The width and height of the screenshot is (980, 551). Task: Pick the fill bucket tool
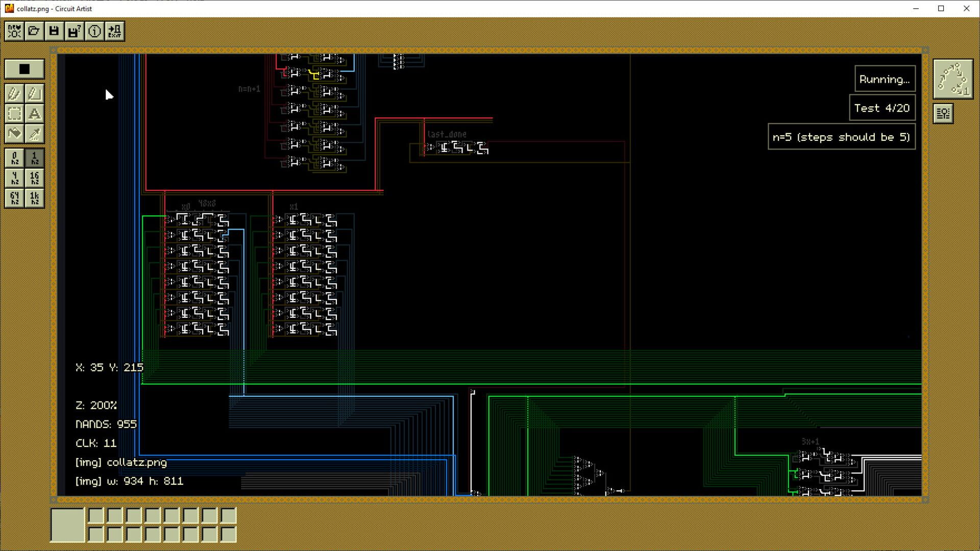coord(14,134)
